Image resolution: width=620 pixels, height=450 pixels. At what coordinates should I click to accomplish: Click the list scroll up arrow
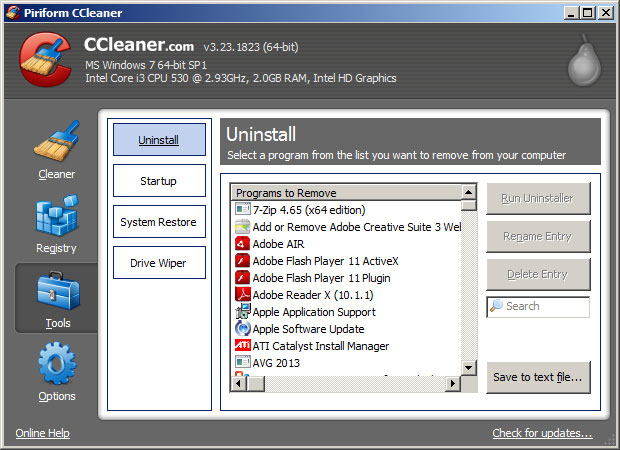coord(469,192)
